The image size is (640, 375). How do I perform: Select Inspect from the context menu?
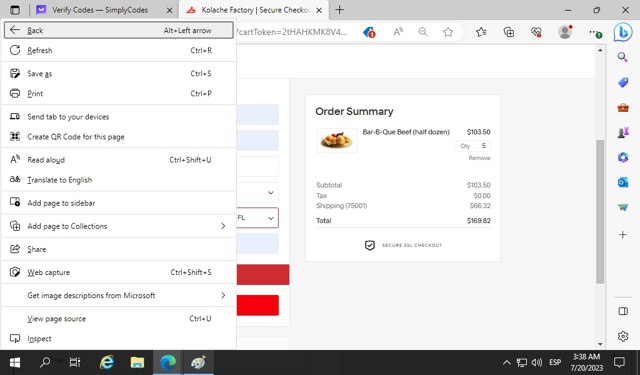click(118, 339)
